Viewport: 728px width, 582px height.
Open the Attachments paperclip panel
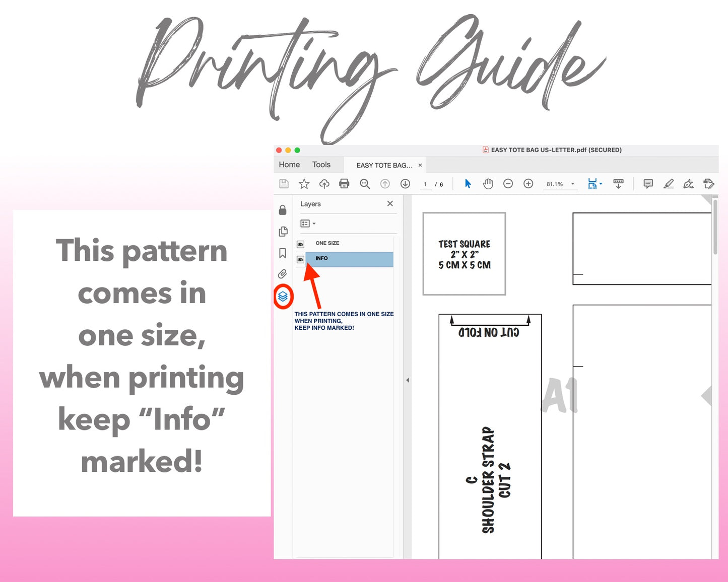(283, 274)
